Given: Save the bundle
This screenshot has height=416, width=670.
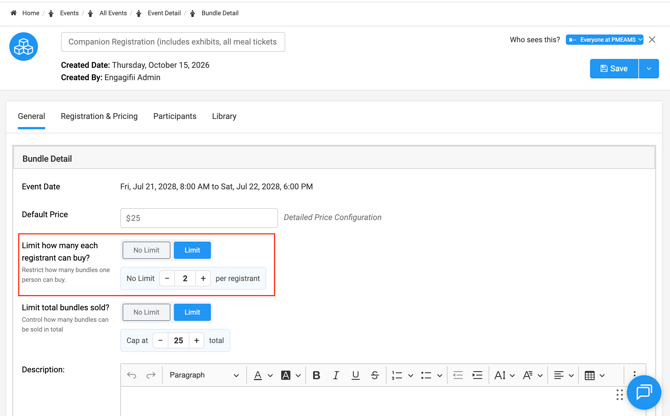Looking at the screenshot, I should pyautogui.click(x=614, y=68).
